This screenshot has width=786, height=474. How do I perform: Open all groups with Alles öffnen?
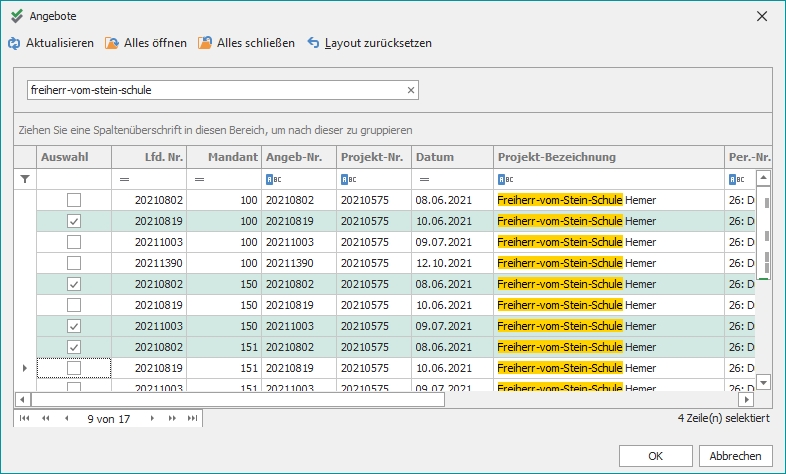point(145,43)
